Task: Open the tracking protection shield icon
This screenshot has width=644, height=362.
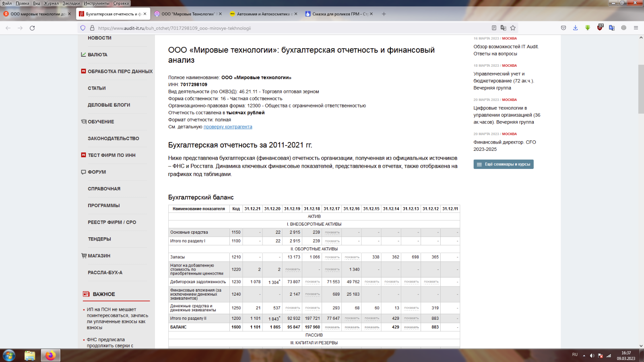Action: [83, 28]
